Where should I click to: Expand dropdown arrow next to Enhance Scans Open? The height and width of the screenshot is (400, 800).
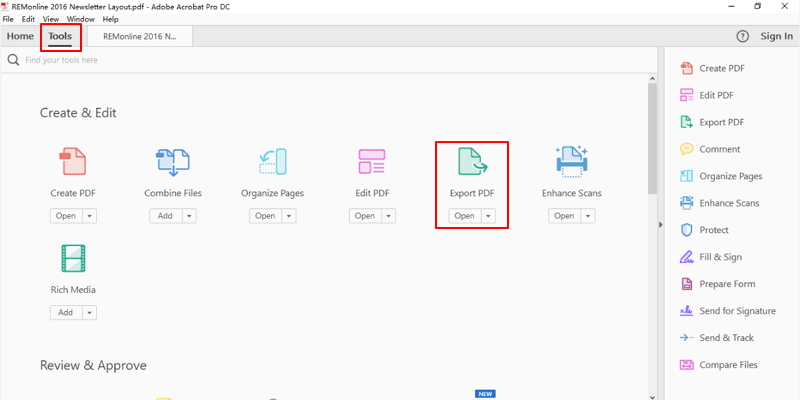click(588, 216)
